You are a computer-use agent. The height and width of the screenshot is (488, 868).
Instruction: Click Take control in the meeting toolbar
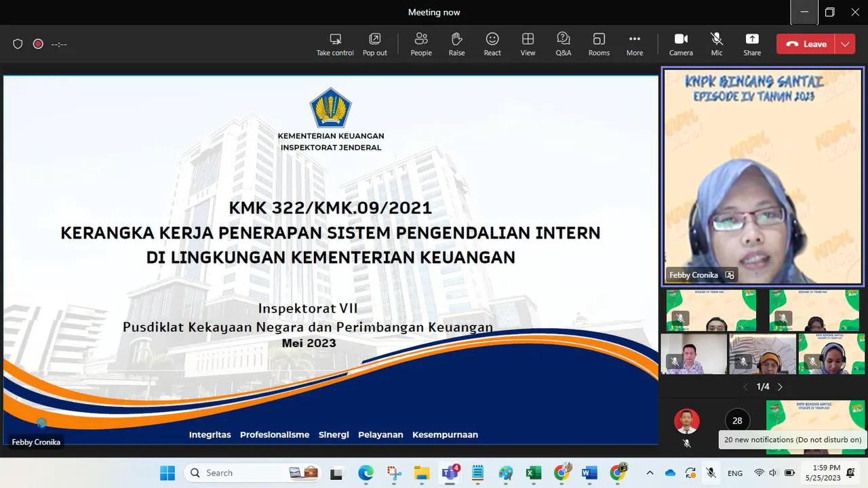[335, 44]
